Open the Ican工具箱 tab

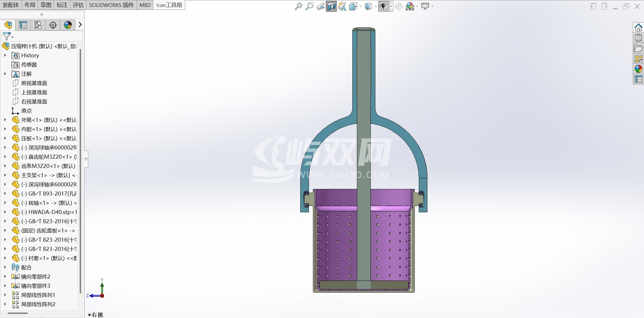click(x=169, y=5)
